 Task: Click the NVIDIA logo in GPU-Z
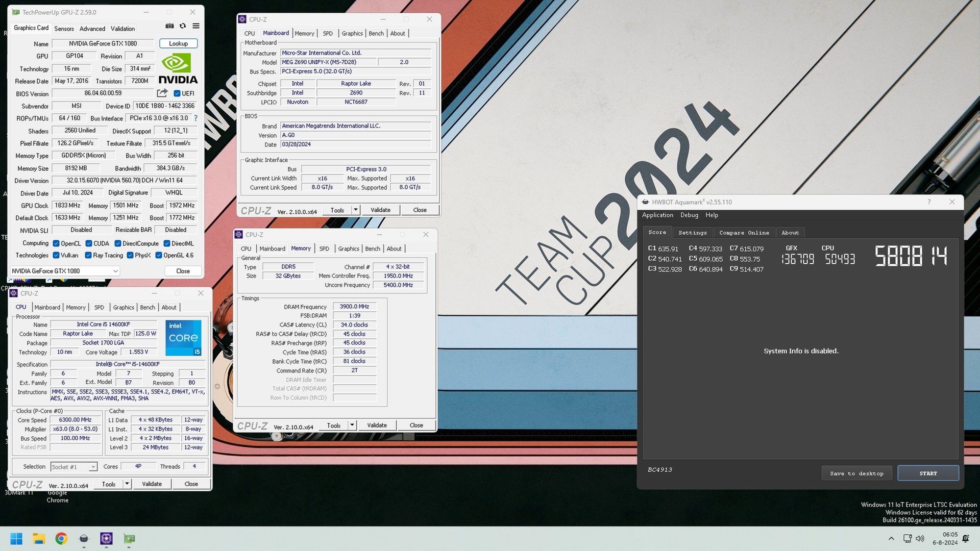[178, 69]
